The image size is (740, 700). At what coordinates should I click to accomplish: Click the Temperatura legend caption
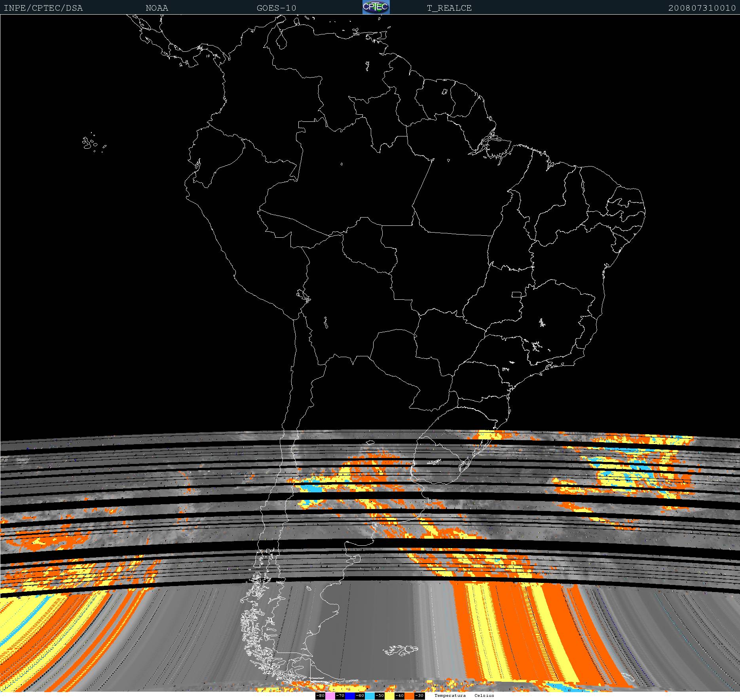point(450,695)
